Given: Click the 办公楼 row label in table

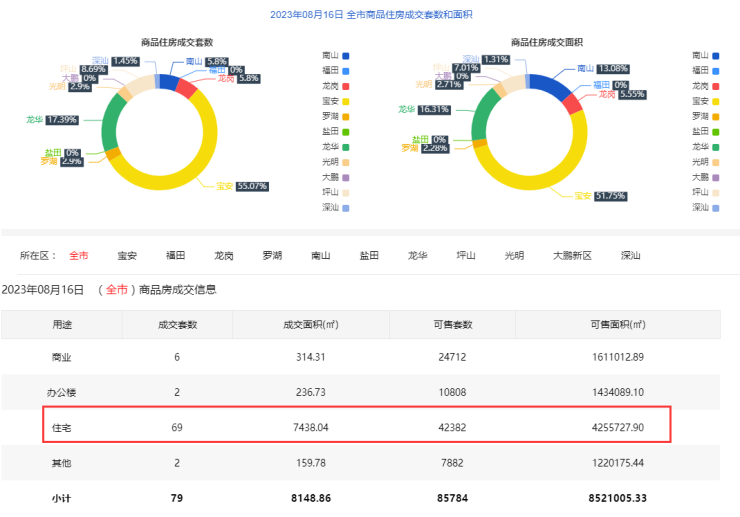Looking at the screenshot, I should point(62,392).
